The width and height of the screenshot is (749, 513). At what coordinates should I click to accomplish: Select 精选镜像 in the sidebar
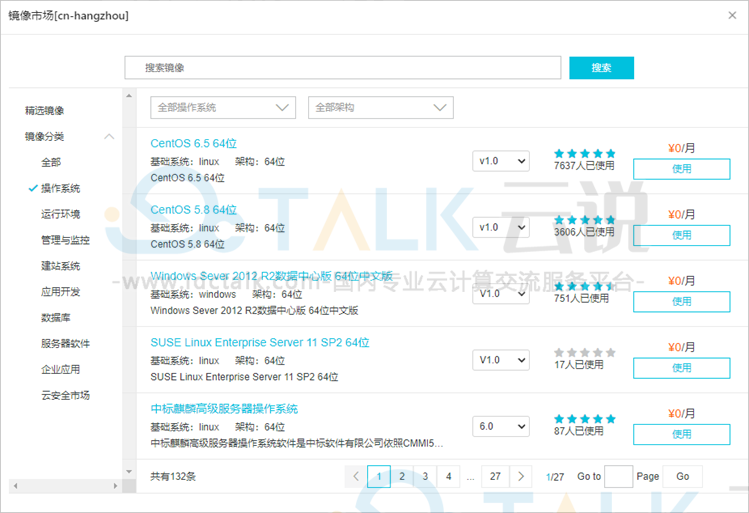pyautogui.click(x=44, y=111)
